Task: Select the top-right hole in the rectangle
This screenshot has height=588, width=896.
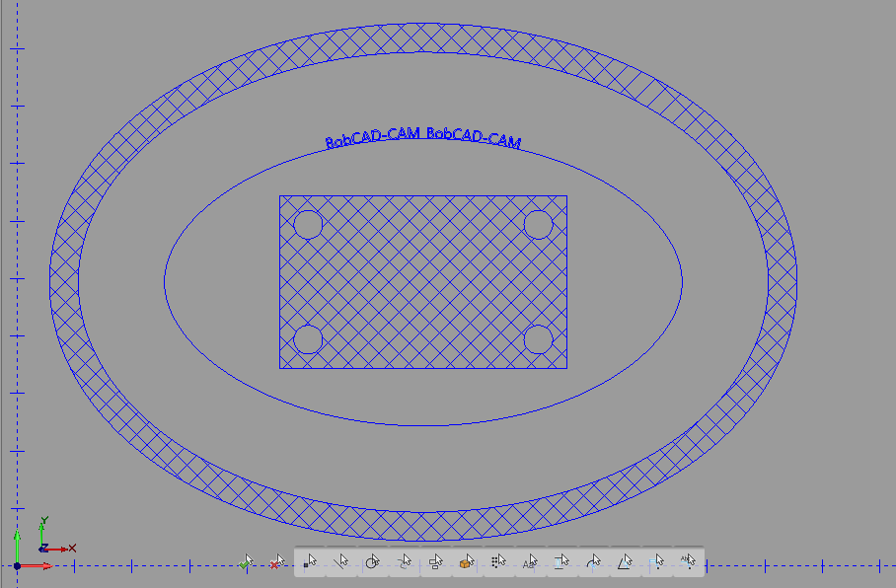Action: tap(538, 224)
